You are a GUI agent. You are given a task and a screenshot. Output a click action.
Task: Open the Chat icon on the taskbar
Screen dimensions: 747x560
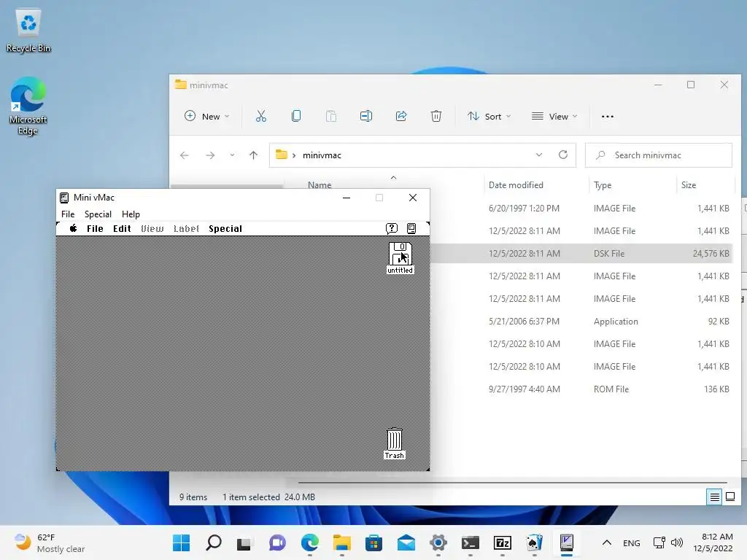coord(277,542)
